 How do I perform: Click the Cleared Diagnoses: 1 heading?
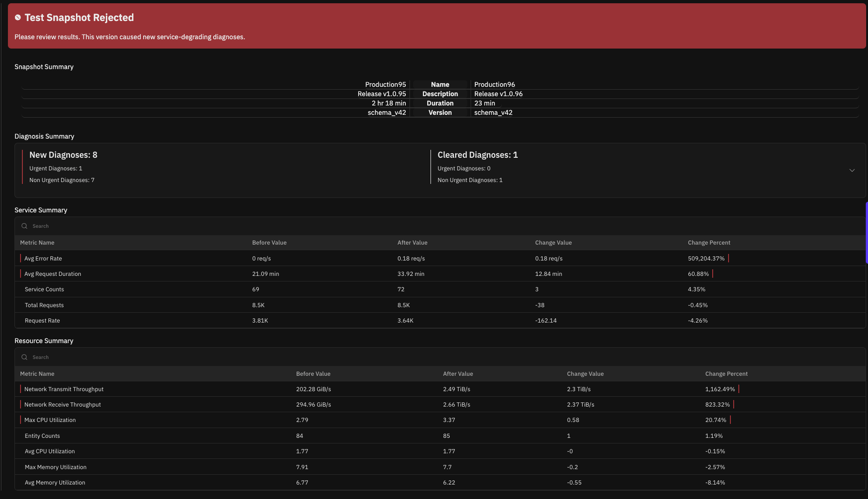(x=478, y=155)
